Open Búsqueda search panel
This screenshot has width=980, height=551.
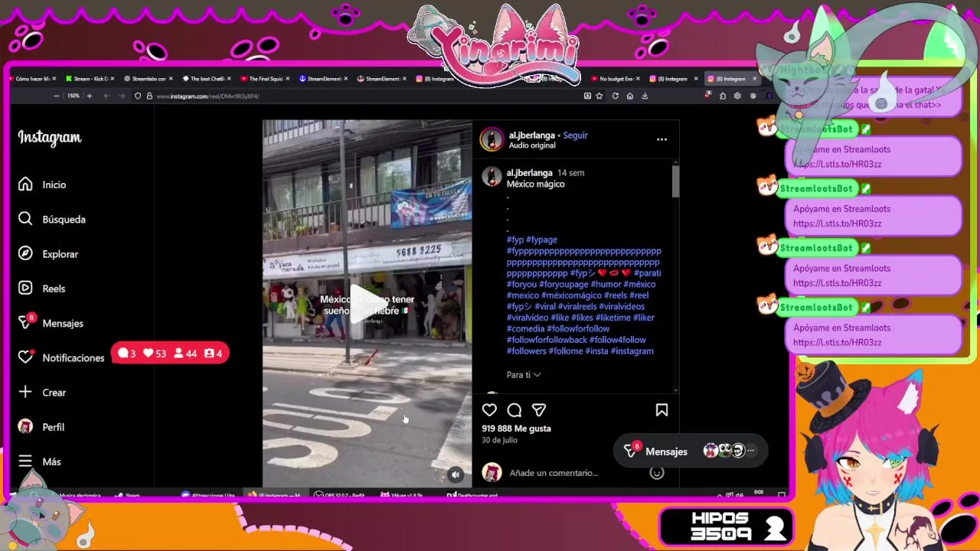[52, 219]
